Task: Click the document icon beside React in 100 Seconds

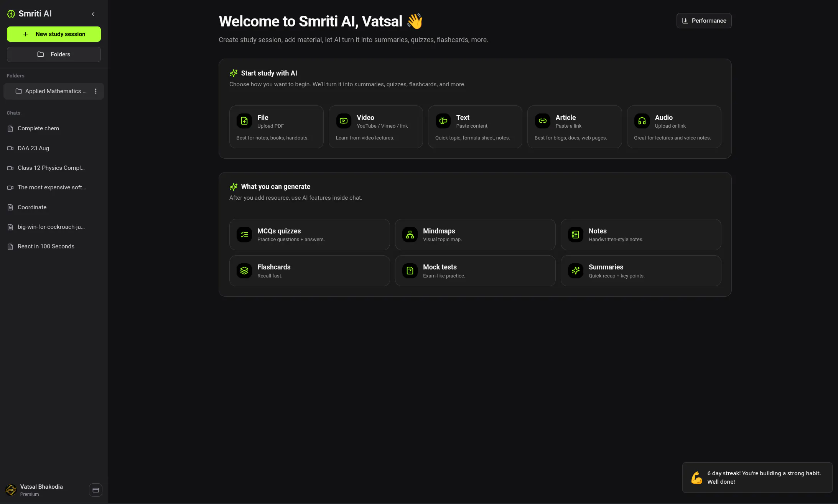Action: click(10, 247)
